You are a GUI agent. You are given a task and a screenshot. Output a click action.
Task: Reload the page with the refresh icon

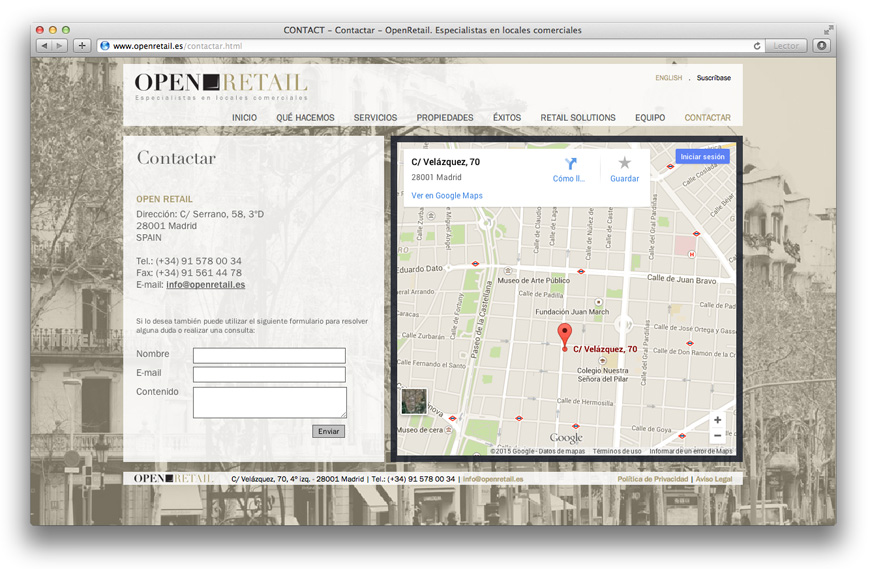click(757, 46)
